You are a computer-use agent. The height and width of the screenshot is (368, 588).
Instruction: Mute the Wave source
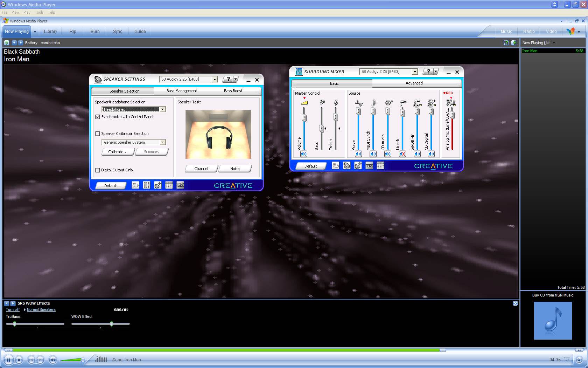pos(358,154)
